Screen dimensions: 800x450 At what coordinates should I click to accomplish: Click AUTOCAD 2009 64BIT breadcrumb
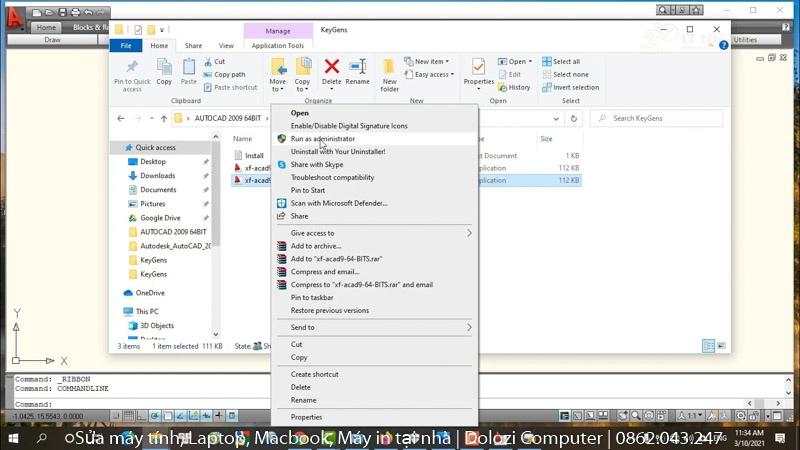click(228, 118)
